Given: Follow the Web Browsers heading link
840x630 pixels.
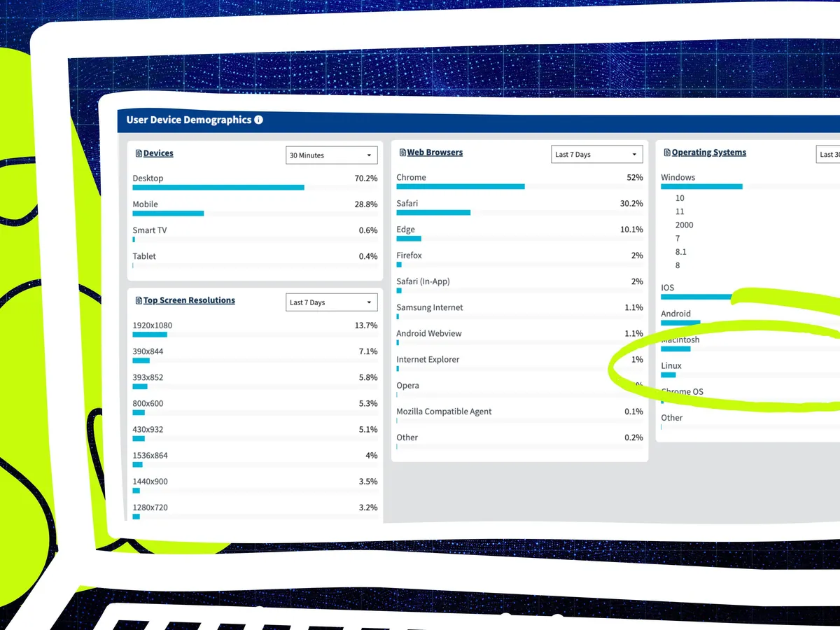Looking at the screenshot, I should coord(435,153).
